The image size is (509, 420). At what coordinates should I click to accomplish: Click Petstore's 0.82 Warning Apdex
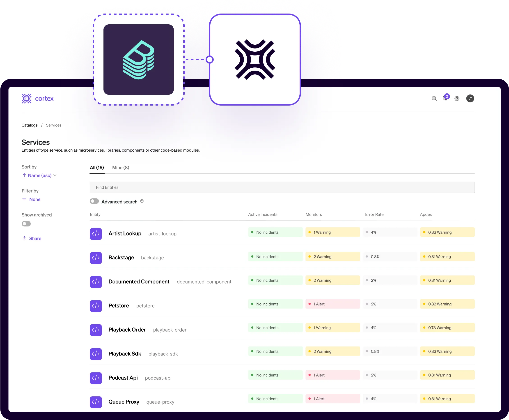click(447, 304)
